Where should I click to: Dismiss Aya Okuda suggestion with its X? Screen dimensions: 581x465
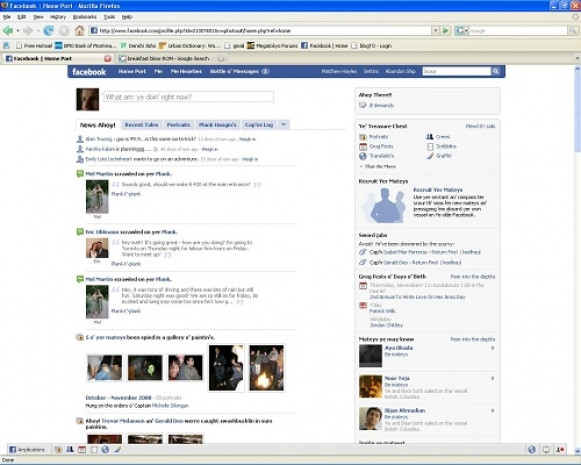click(492, 348)
